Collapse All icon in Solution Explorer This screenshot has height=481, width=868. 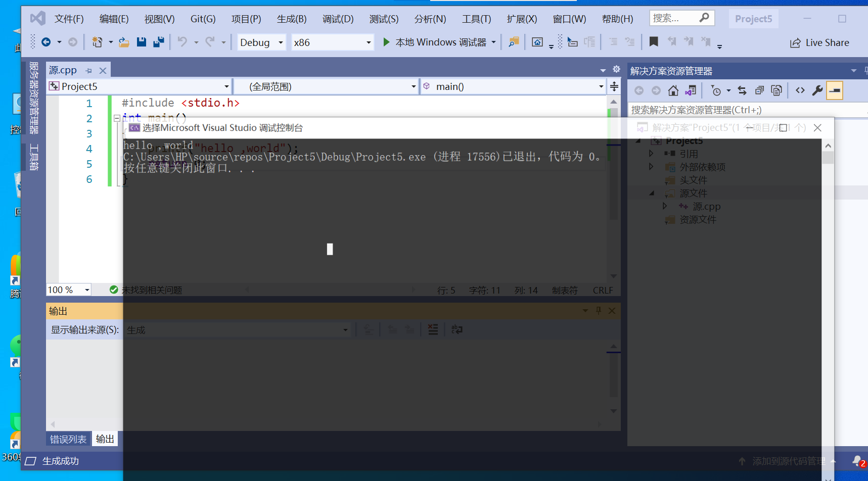click(x=759, y=90)
